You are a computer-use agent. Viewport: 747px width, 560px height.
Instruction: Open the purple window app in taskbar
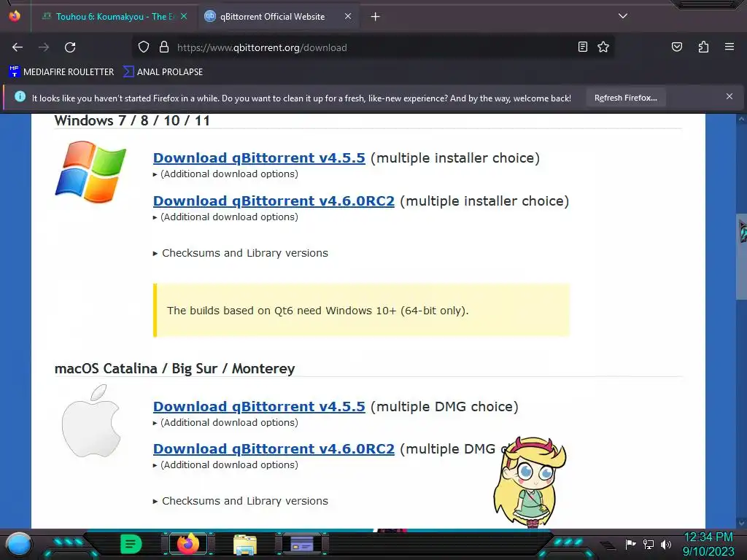(x=302, y=544)
